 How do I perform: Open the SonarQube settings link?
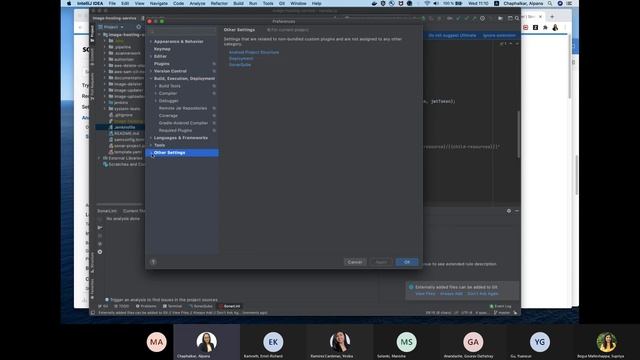tap(240, 64)
